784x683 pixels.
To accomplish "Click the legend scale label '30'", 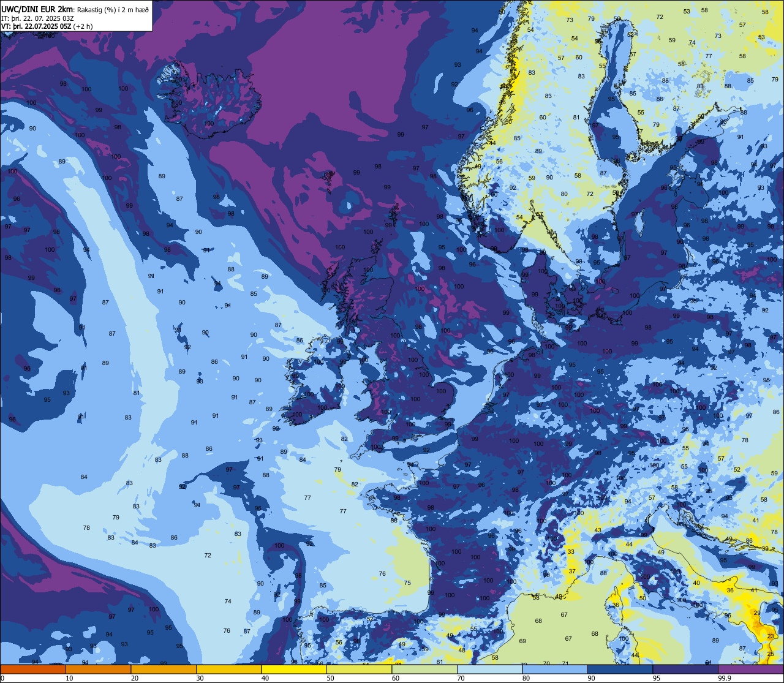I will click(x=200, y=678).
